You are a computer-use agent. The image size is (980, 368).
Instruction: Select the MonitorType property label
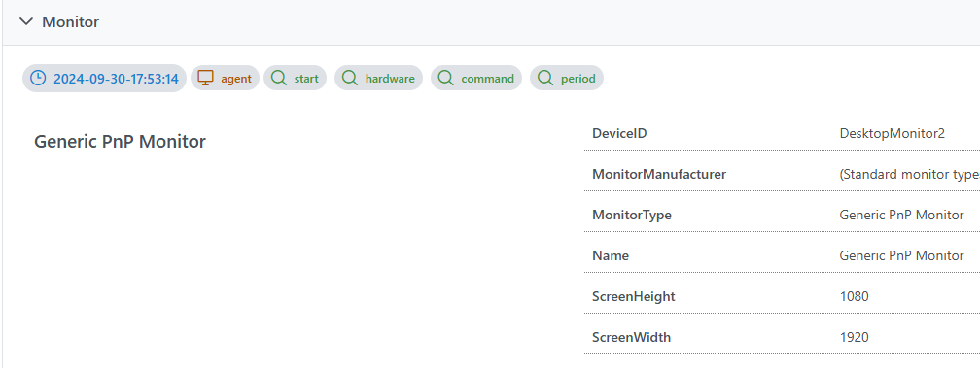pos(631,216)
